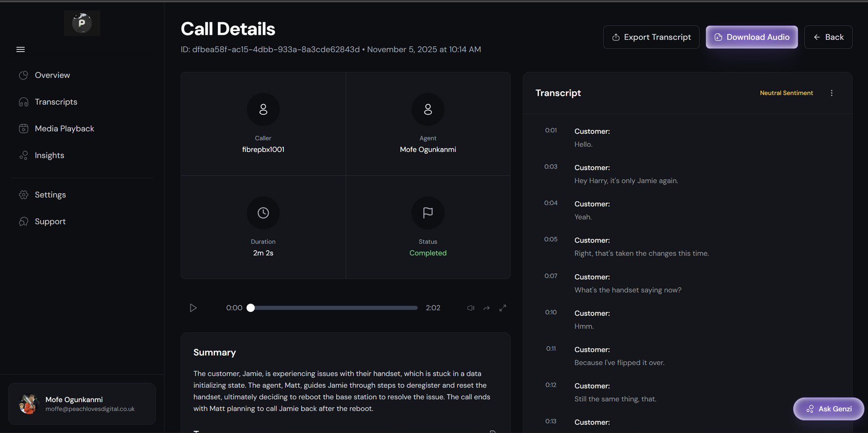868x433 pixels.
Task: Click the Insights sidebar icon
Action: [x=24, y=155]
